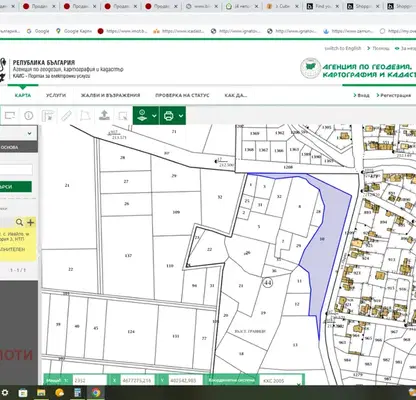Select the rectangle selection tool icon
This screenshot has height=400, width=416.
pos(10,116)
